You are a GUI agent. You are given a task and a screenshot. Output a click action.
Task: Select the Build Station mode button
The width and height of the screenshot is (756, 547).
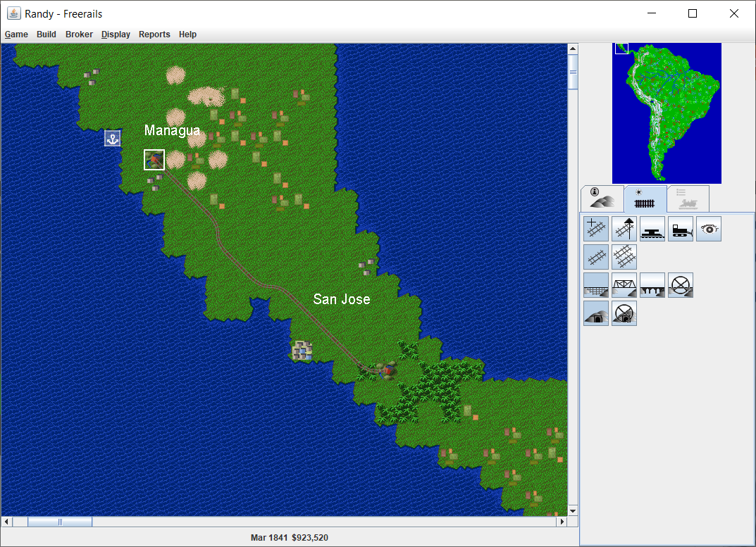652,229
